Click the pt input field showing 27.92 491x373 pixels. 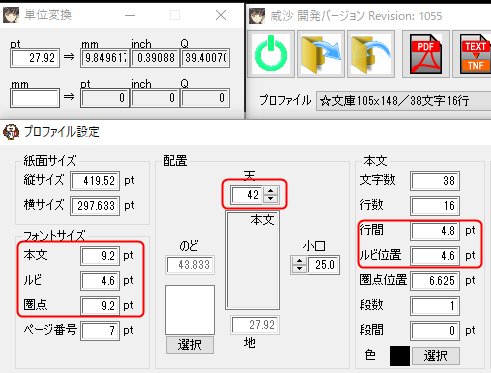pos(35,58)
